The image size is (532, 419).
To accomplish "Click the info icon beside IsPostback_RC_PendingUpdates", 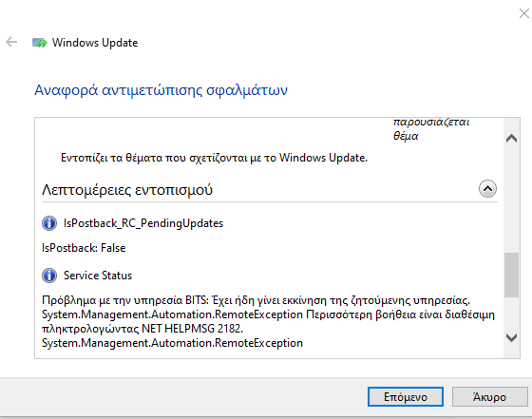I will click(x=49, y=223).
